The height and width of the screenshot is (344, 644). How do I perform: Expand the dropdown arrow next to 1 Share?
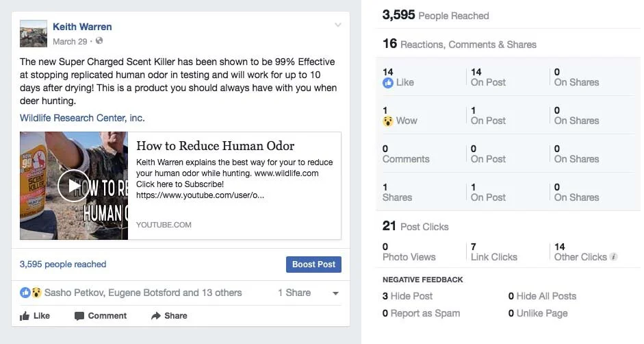coord(335,293)
